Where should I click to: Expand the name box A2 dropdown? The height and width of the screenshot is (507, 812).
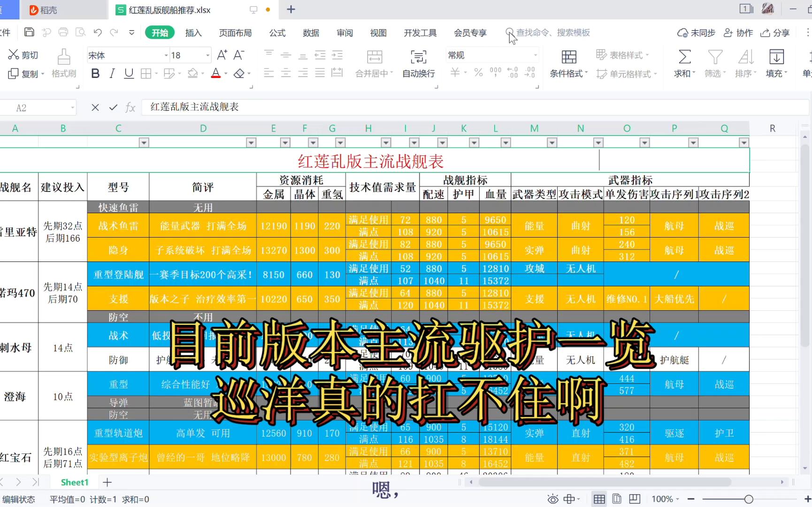coord(72,108)
